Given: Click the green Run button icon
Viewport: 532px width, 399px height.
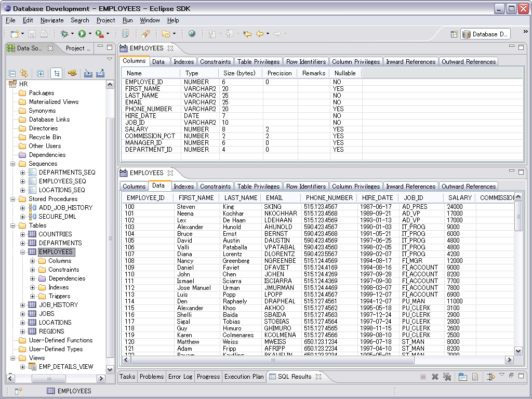Looking at the screenshot, I should tap(82, 34).
